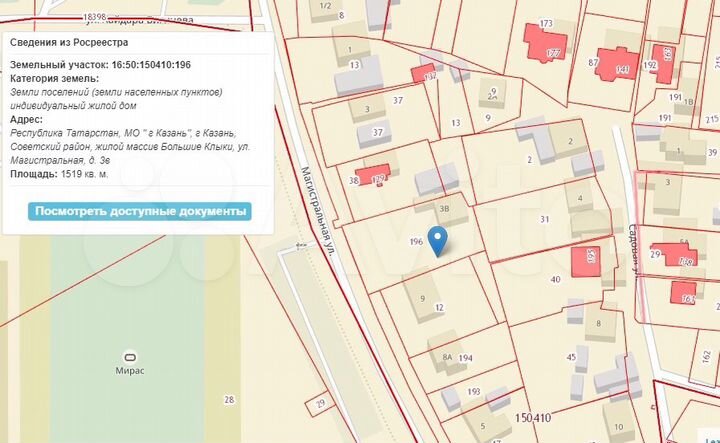This screenshot has height=443, width=720.
Task: Select building 3В on the map
Action: click(444, 208)
